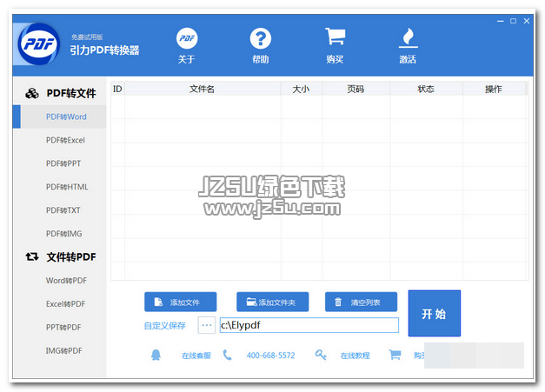This screenshot has height=392, width=545.
Task: Select PDF转PPT conversion mode
Action: point(63,163)
